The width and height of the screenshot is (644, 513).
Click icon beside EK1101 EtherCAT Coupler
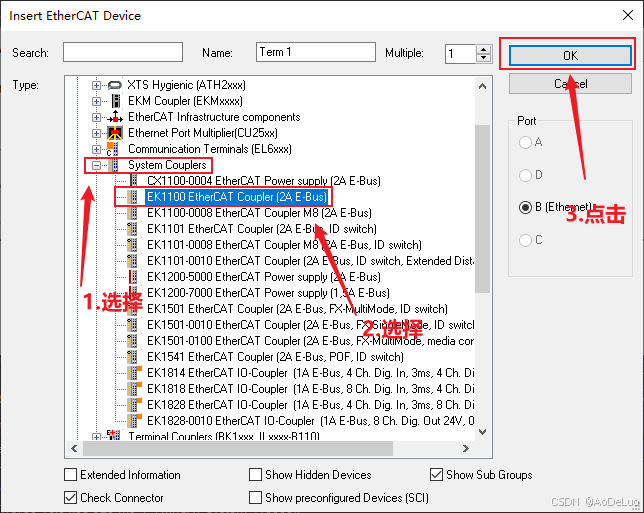click(132, 229)
